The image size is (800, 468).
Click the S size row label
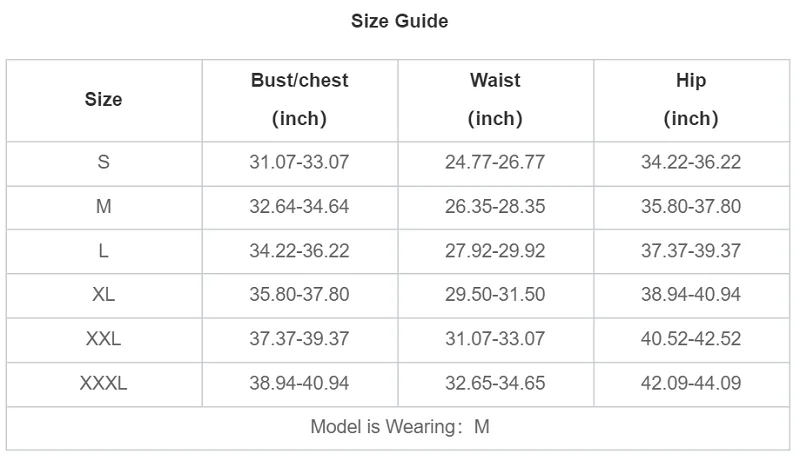[104, 162]
